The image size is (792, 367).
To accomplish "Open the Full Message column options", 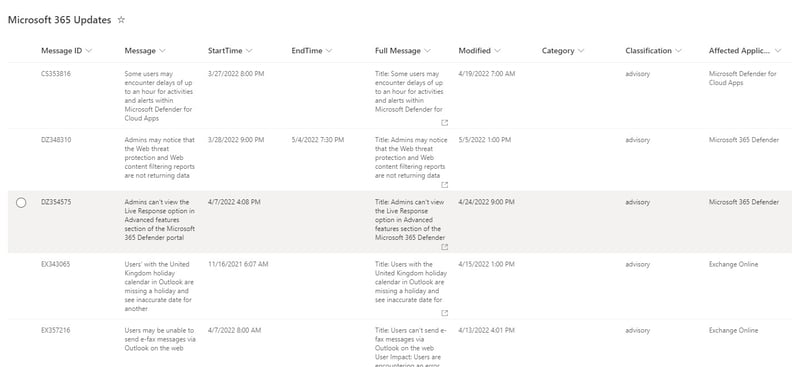I will click(x=427, y=51).
